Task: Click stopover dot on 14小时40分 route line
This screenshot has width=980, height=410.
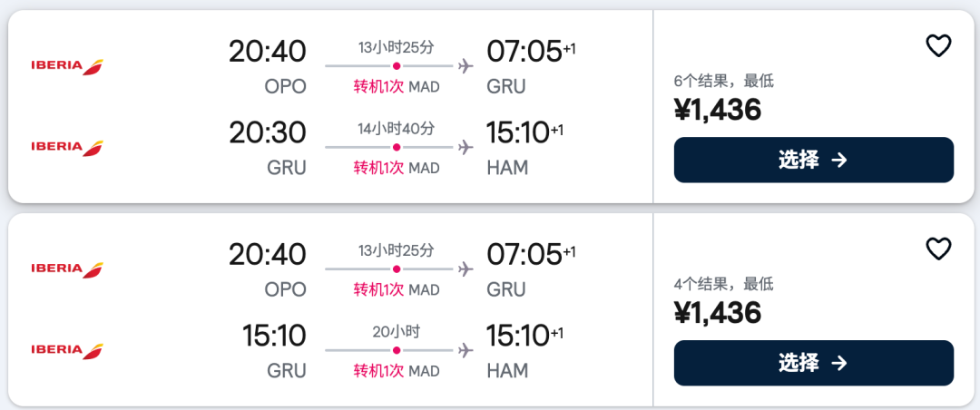Action: pos(397,148)
